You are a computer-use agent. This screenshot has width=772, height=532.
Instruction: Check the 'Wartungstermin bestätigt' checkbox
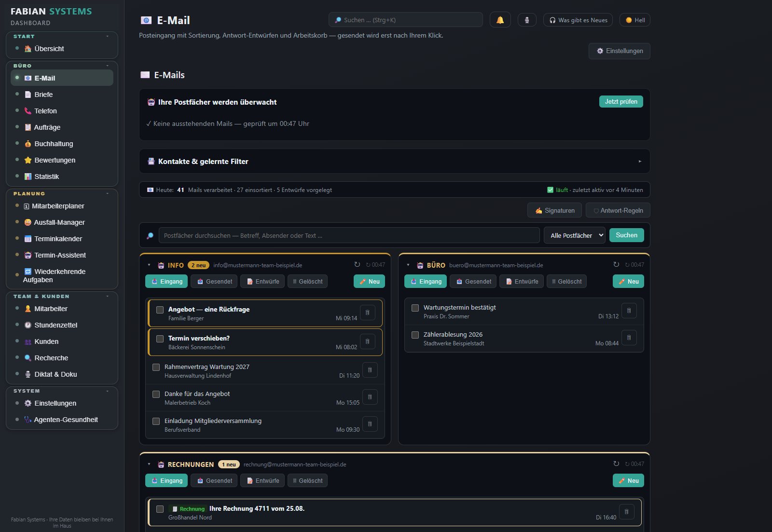(x=415, y=308)
